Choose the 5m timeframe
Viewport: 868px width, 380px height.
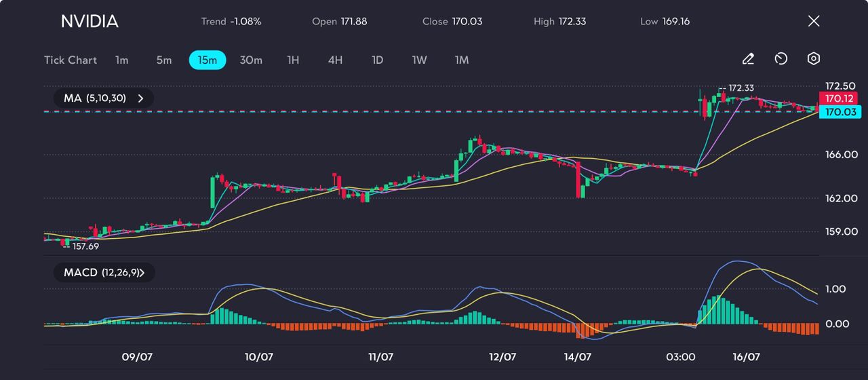click(164, 60)
